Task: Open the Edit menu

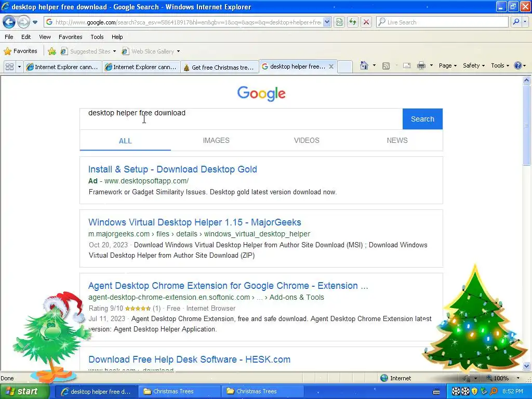Action: pyautogui.click(x=26, y=37)
